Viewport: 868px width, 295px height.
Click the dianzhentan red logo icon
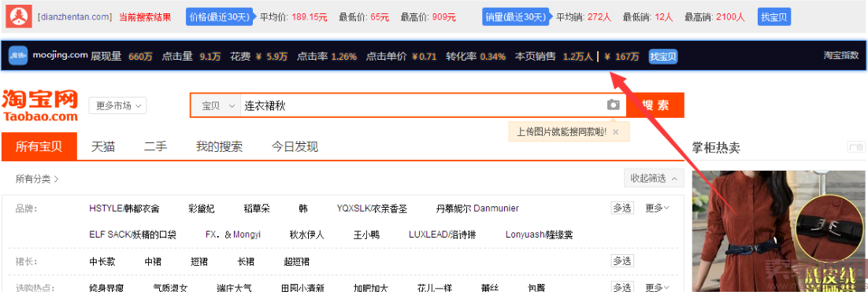(x=19, y=17)
